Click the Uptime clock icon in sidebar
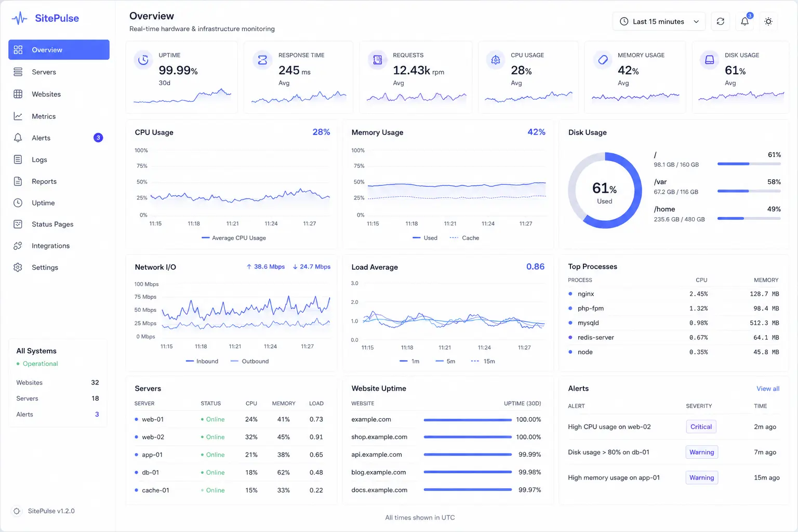This screenshot has width=798, height=532. click(x=18, y=203)
